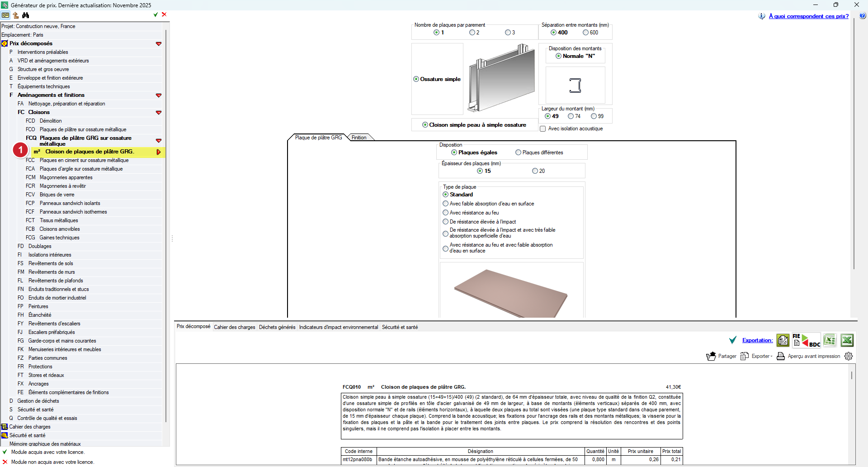
Task: Expand FP Peintures tree node
Action: tap(38, 306)
